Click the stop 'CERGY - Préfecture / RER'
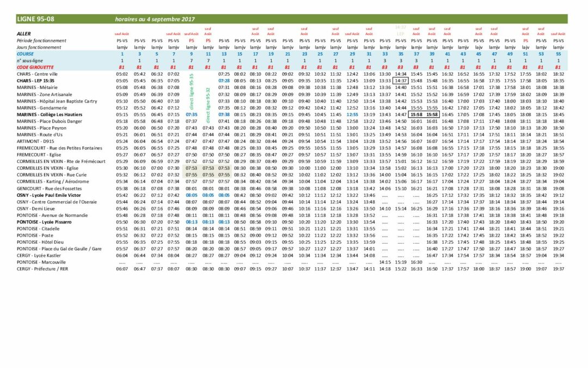This screenshot has height=368, width=588. [x=42, y=269]
